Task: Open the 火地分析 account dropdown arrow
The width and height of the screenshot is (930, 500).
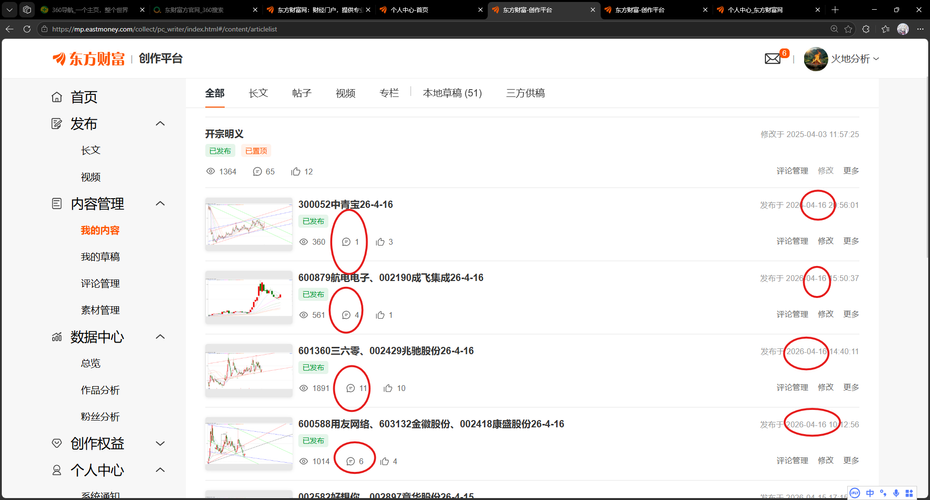Action: tap(876, 59)
